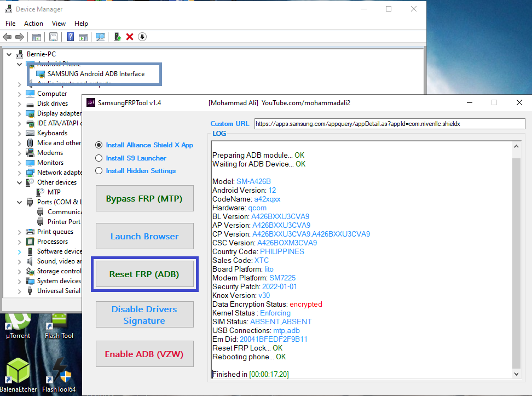Click the 'Country Code: PHILIPPINES' log line
The width and height of the screenshot is (532, 396).
click(x=258, y=251)
